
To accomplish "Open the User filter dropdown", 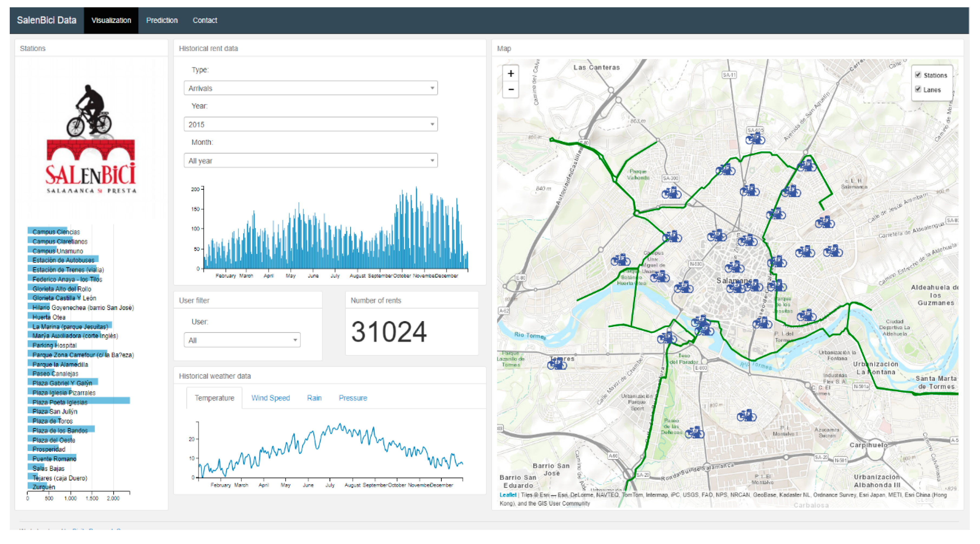I will 242,340.
